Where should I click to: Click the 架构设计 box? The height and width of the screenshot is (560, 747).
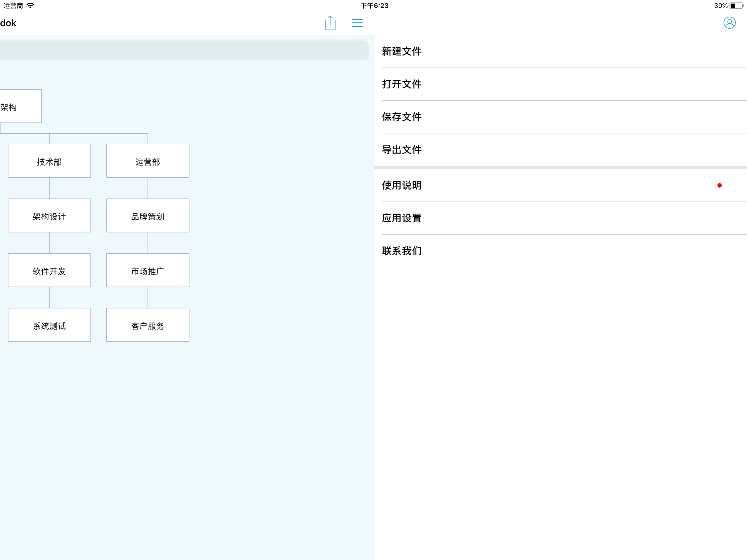pos(49,215)
